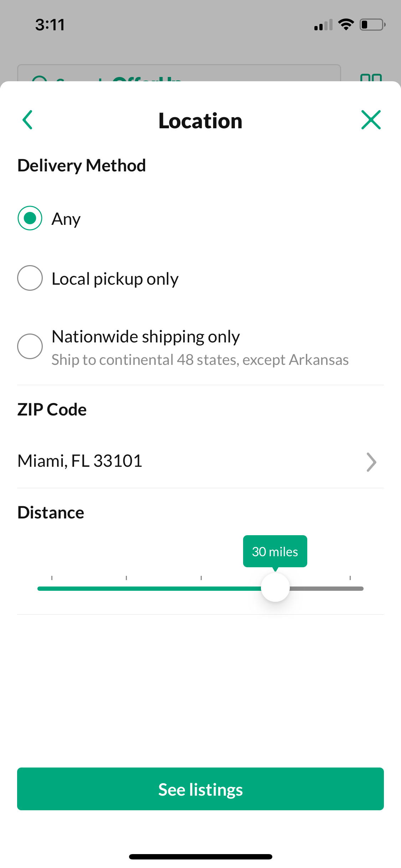Tap the battery icon in status bar
This screenshot has height=868, width=401.
pos(372,25)
